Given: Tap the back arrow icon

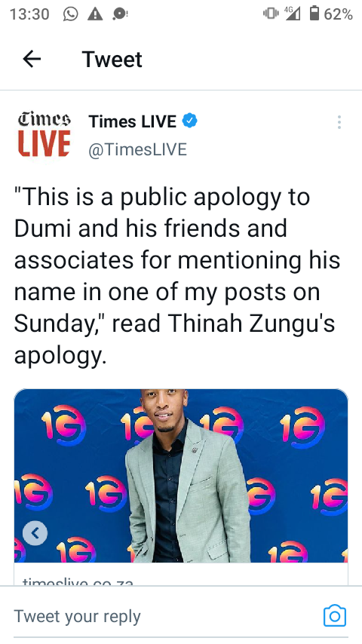Looking at the screenshot, I should pyautogui.click(x=32, y=59).
